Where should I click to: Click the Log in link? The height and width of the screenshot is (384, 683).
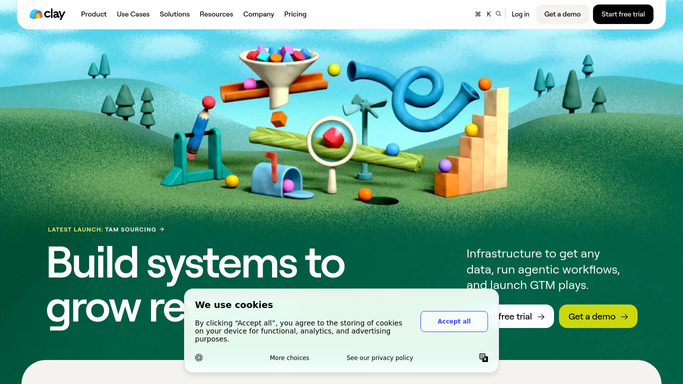click(520, 14)
